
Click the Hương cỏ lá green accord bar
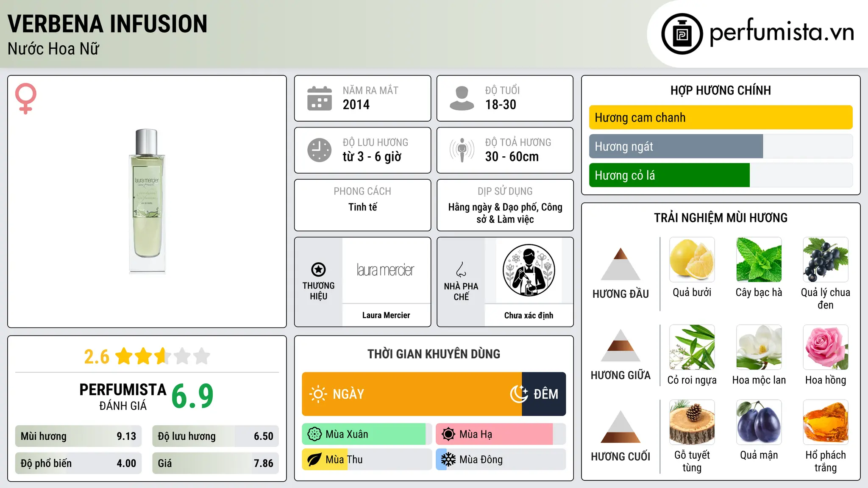click(669, 175)
